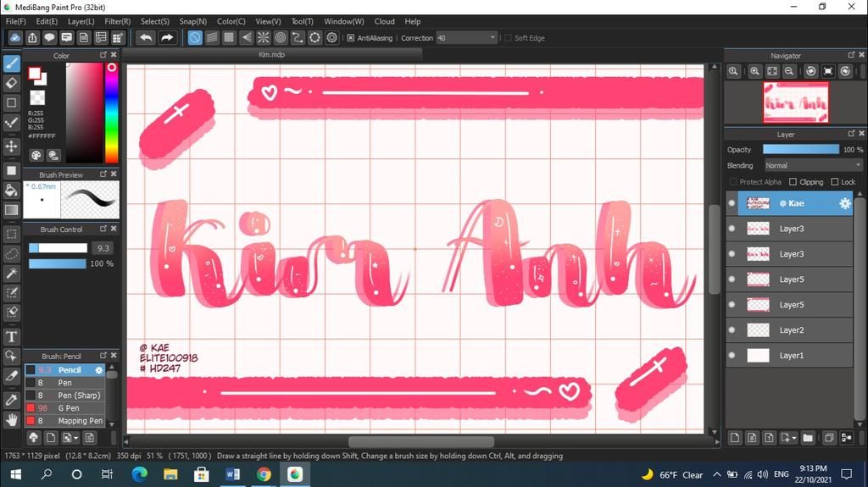This screenshot has height=487, width=868.
Task: Expand the add-brush dropdown arrow
Action: pos(75,438)
